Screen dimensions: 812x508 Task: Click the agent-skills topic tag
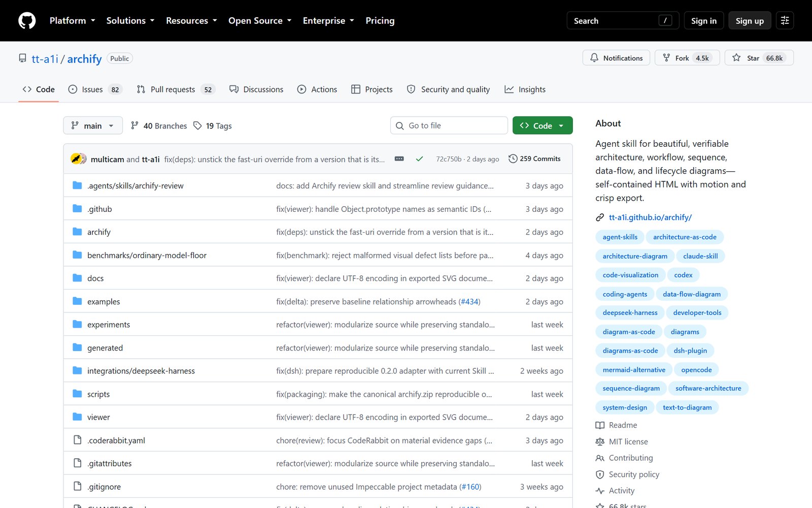pos(620,237)
